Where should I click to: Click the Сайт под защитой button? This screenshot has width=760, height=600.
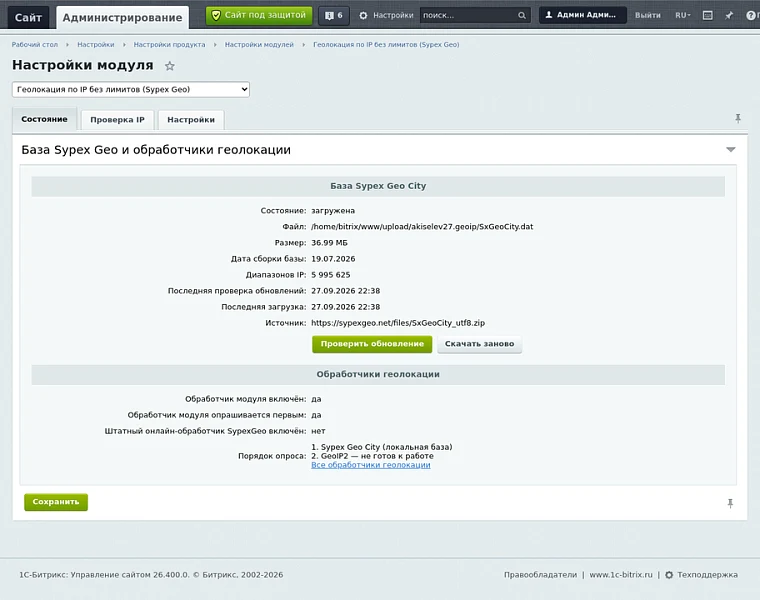pyautogui.click(x=259, y=16)
